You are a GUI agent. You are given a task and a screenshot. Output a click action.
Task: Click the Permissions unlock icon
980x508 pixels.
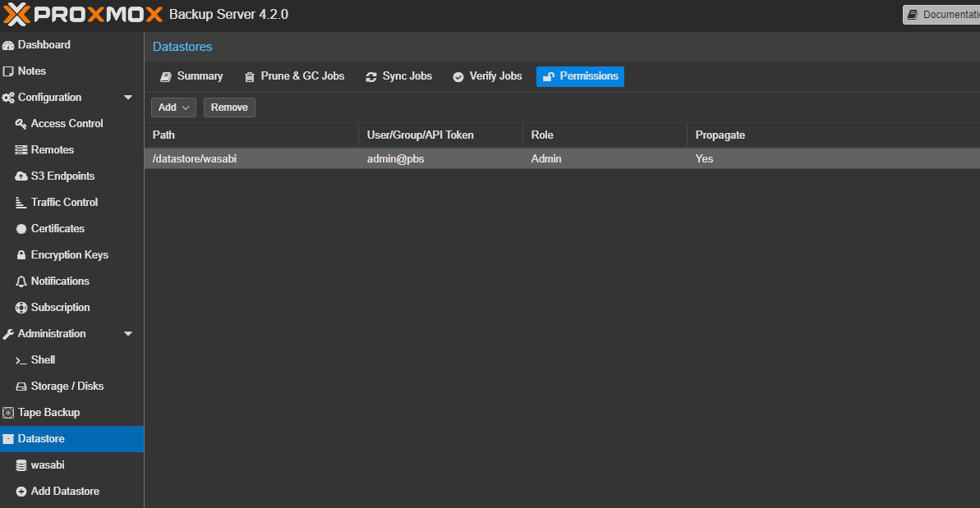(x=548, y=77)
